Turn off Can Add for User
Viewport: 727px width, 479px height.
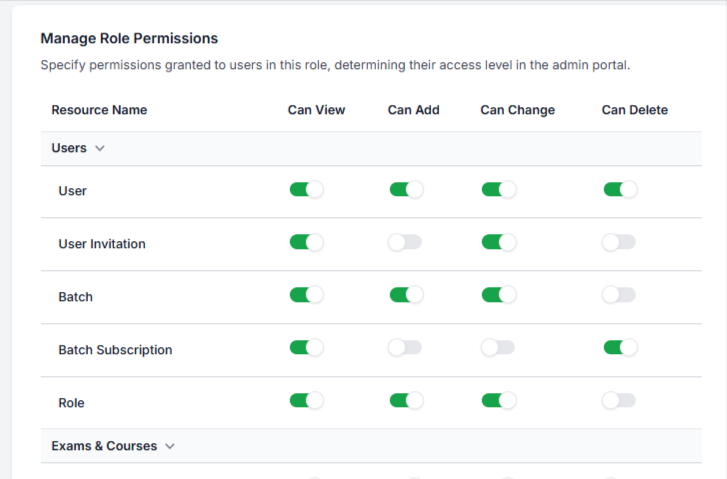(406, 190)
